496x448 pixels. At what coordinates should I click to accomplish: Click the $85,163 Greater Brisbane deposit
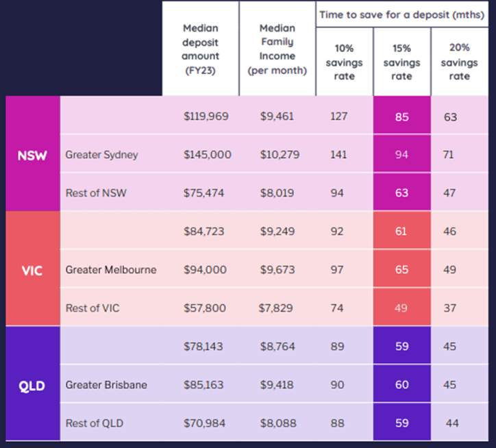[x=203, y=385]
